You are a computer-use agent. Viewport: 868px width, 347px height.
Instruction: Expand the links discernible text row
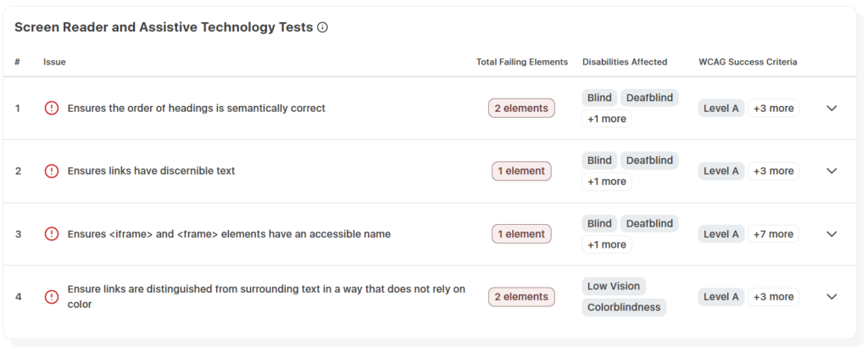(832, 171)
